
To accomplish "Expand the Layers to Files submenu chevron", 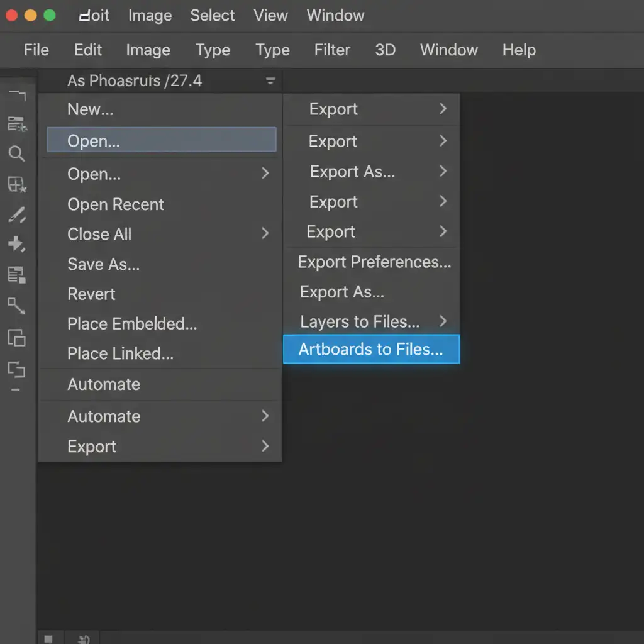I will click(443, 321).
